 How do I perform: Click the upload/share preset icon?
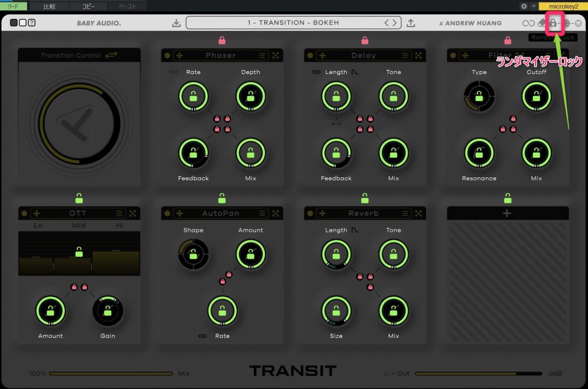click(411, 23)
